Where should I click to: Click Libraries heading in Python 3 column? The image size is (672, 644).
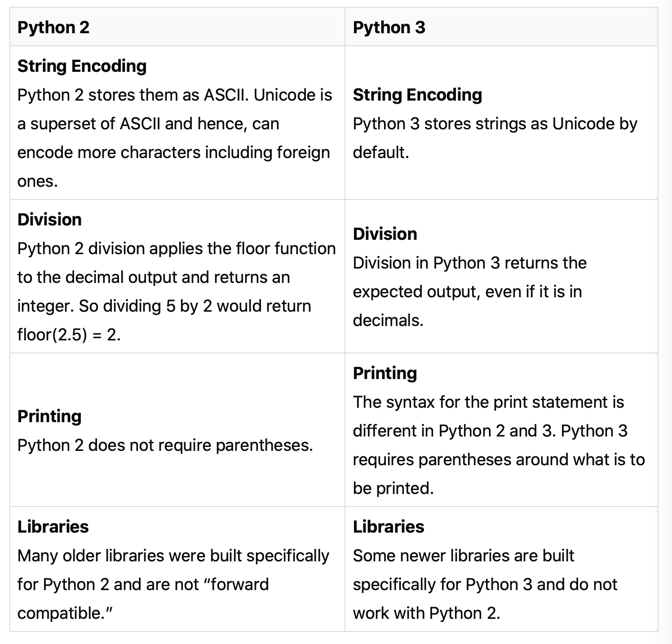pos(389,527)
